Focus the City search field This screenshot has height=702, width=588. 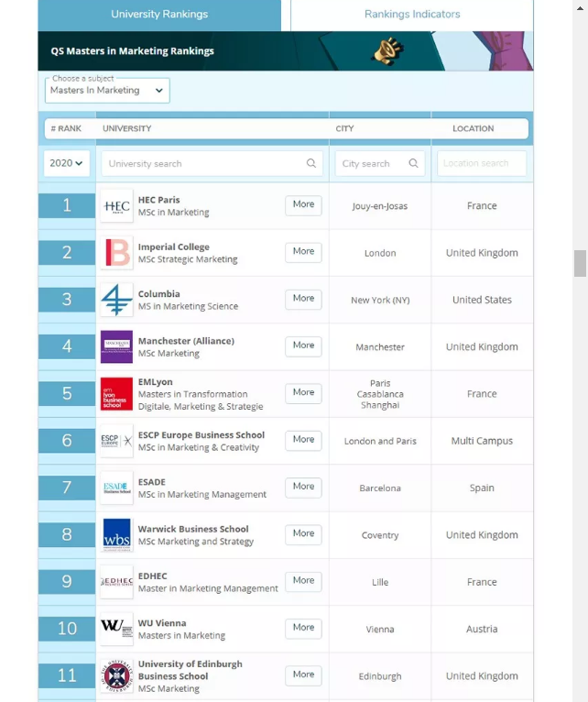[380, 163]
